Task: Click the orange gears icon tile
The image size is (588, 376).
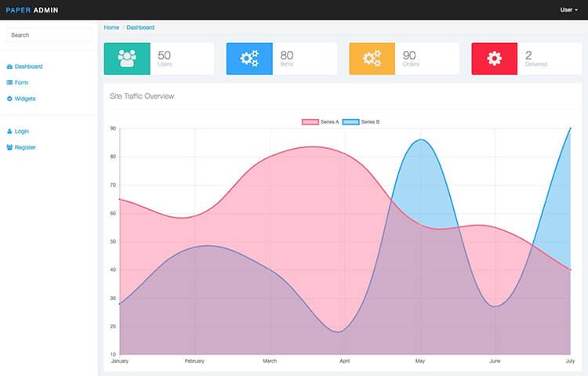Action: point(372,59)
